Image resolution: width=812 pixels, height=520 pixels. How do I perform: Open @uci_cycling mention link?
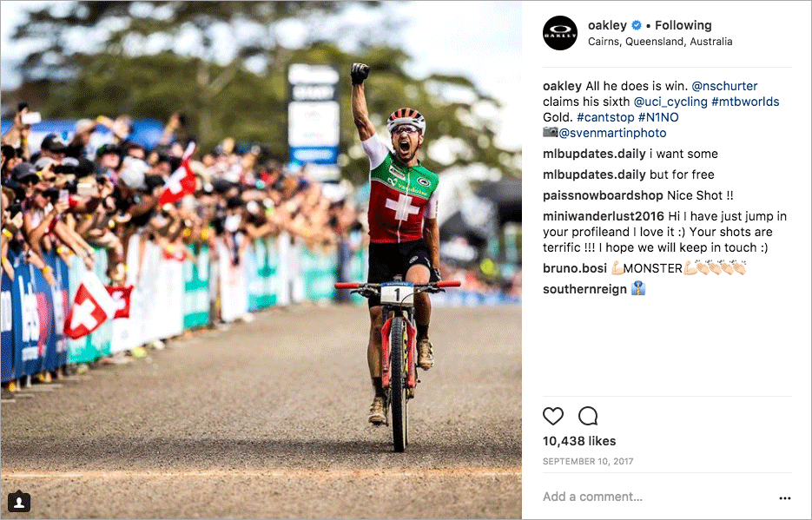pos(670,102)
